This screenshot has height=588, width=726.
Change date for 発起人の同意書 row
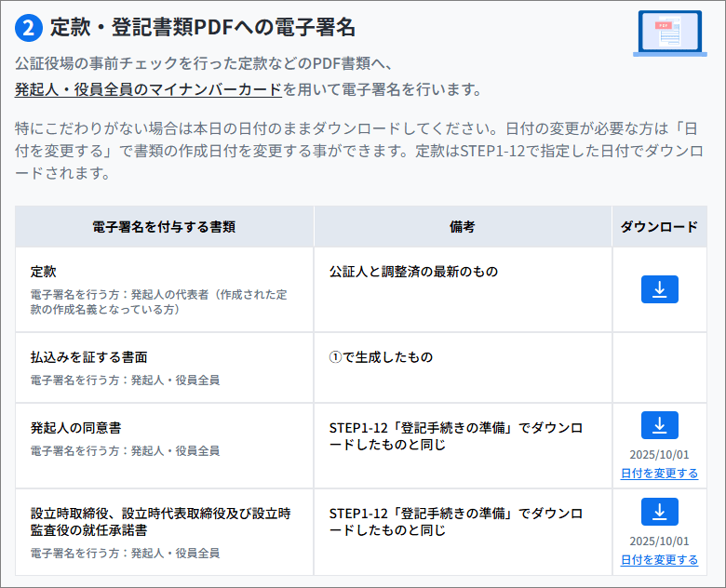(659, 473)
